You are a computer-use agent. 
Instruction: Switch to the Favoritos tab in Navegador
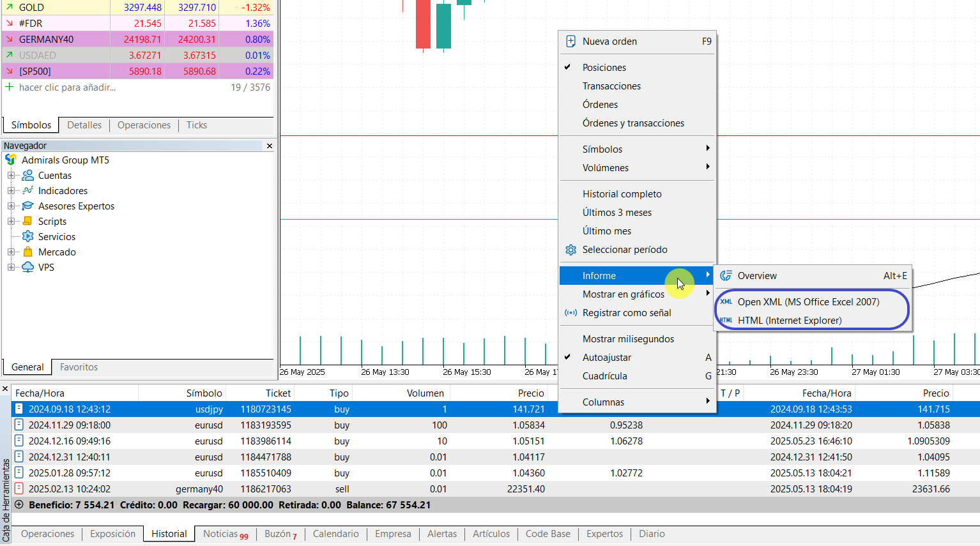(79, 367)
